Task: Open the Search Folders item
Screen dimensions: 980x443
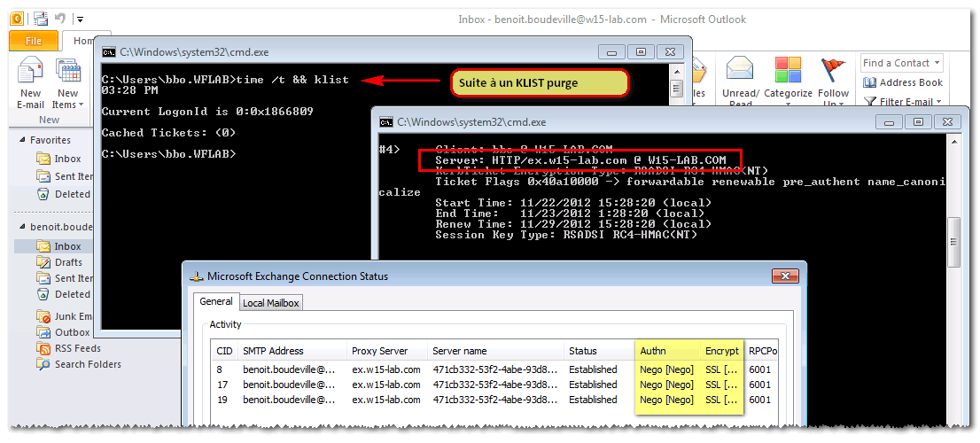Action: click(79, 364)
